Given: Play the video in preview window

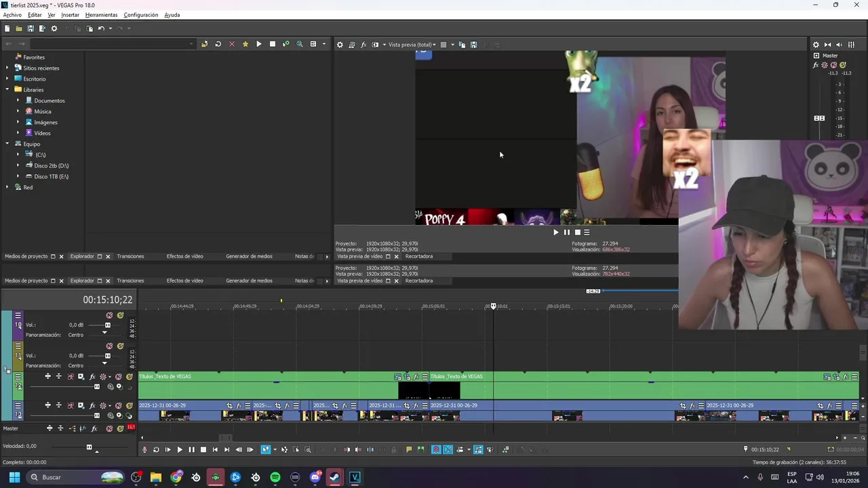Looking at the screenshot, I should (x=555, y=232).
